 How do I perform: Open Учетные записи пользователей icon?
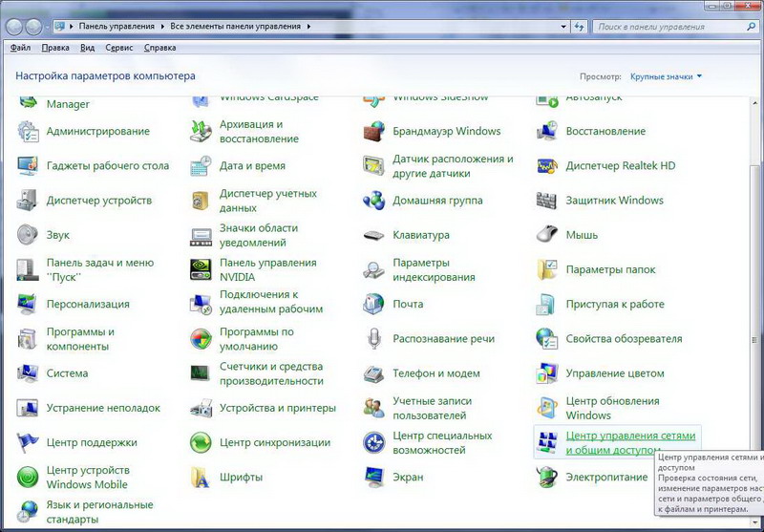click(x=374, y=408)
